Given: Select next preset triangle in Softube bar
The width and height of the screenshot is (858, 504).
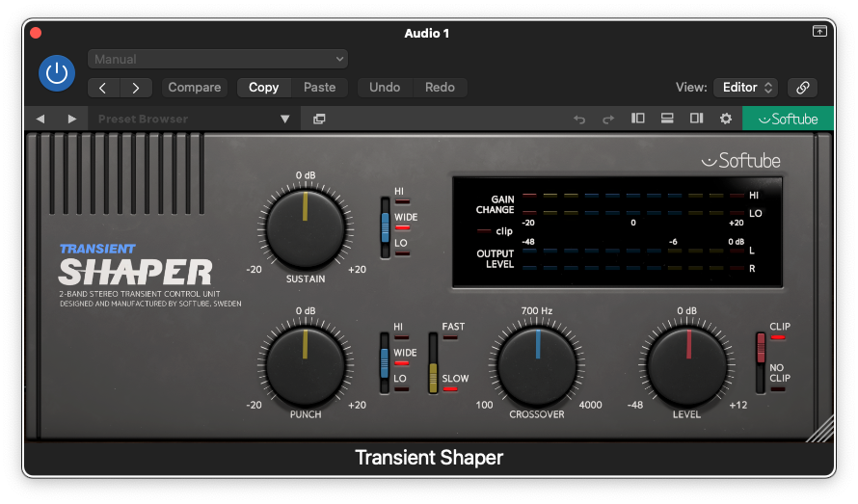Looking at the screenshot, I should click(x=71, y=119).
